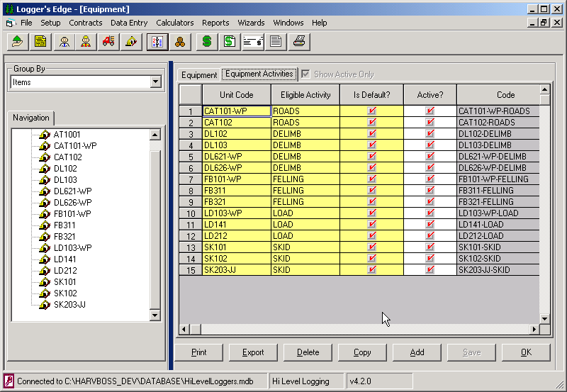The image size is (567, 392).
Task: Click the yellow document toolbar icon
Action: (40, 42)
